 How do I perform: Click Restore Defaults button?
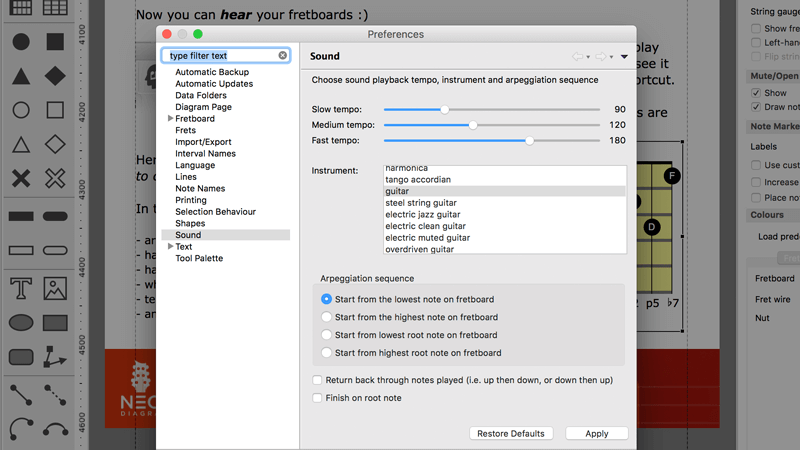pyautogui.click(x=511, y=434)
